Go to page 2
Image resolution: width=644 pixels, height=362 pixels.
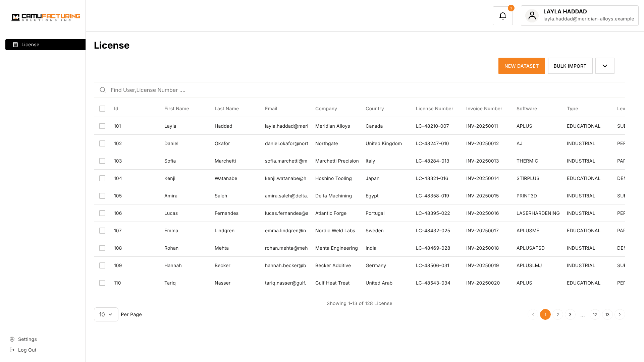pos(558,314)
